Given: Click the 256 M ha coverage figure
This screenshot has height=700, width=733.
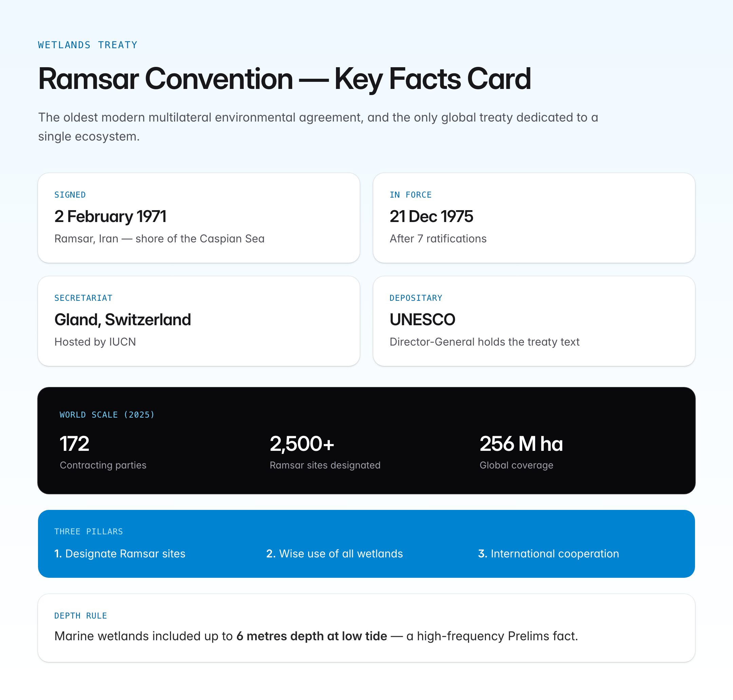Looking at the screenshot, I should 521,444.
